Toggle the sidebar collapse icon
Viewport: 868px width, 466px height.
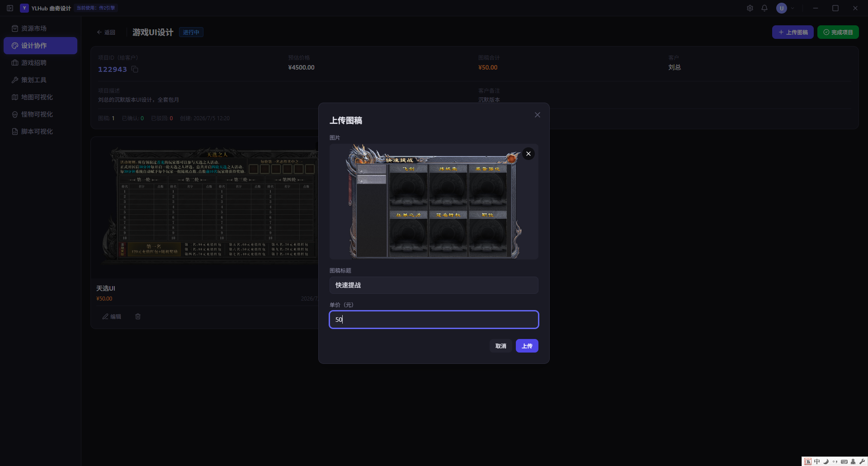[10, 8]
